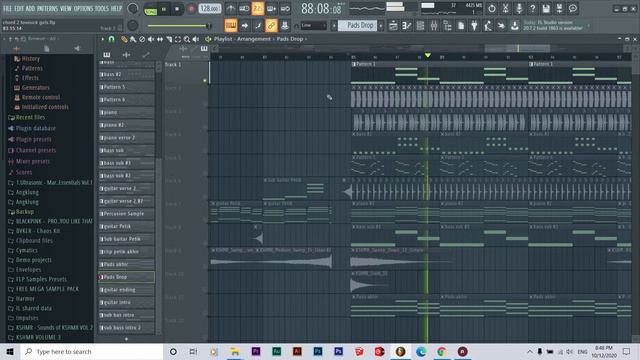This screenshot has height=360, width=640.
Task: Open the Help question mark icon
Action: (533, 8)
